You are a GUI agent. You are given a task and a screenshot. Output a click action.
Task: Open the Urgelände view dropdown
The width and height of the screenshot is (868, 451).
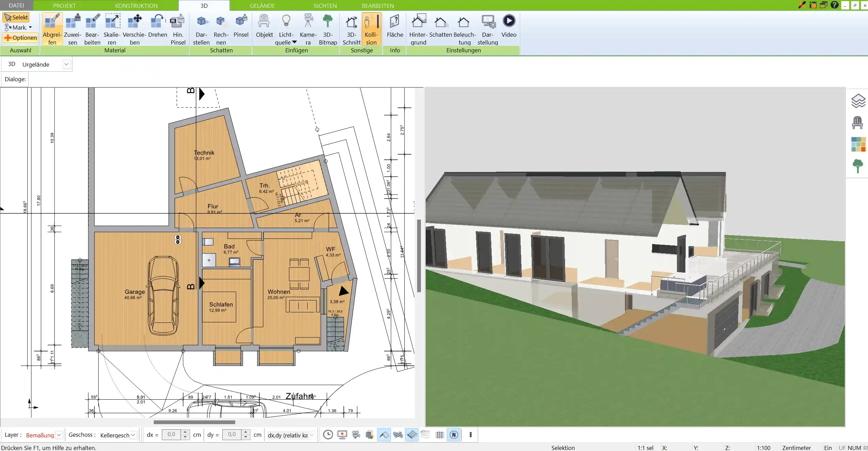pyautogui.click(x=66, y=64)
